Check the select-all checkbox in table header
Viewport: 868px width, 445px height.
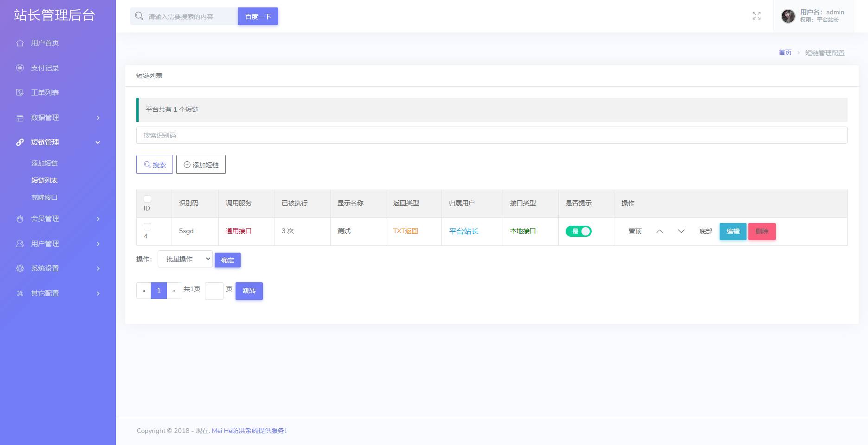click(x=147, y=199)
